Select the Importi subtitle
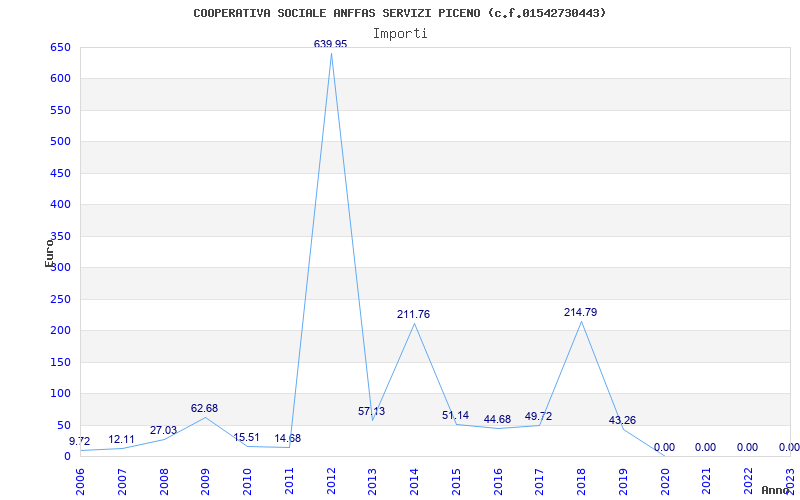 [400, 34]
